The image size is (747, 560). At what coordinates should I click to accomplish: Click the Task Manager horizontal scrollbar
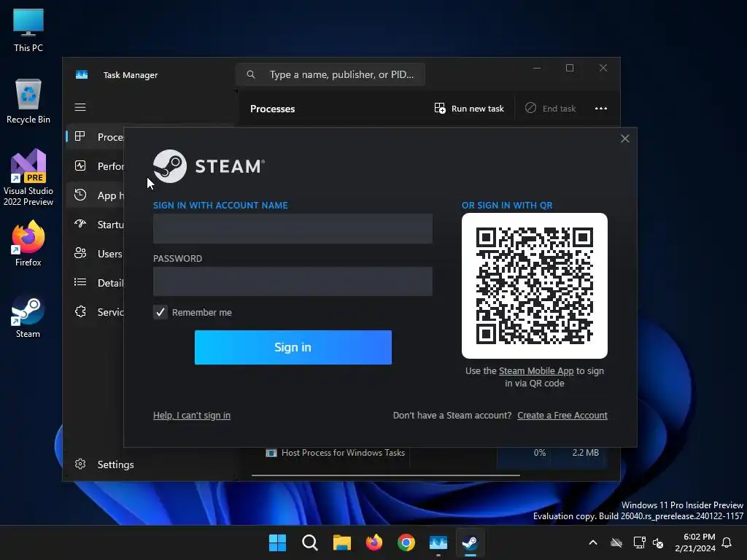click(x=385, y=475)
